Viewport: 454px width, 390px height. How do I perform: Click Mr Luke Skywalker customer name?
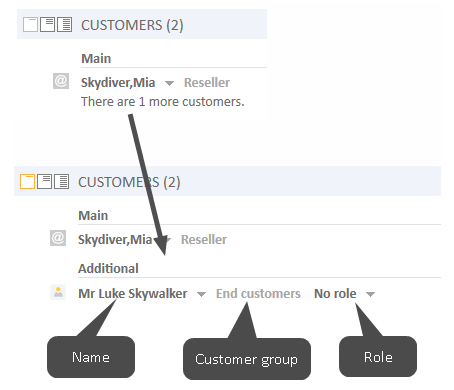coord(133,294)
